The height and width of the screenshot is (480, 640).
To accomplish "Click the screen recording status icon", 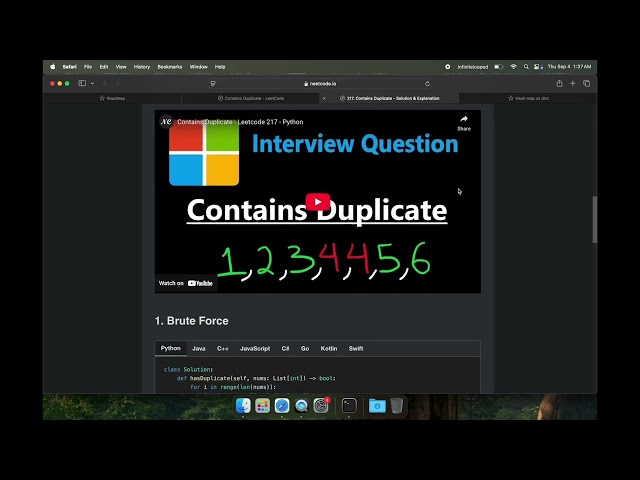I will 448,67.
